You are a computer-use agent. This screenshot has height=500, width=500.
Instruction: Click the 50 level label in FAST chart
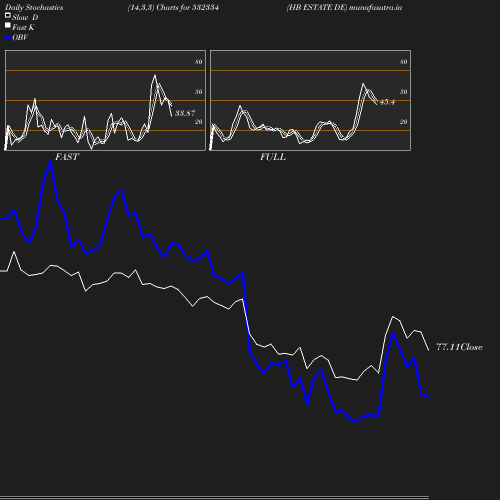199,92
